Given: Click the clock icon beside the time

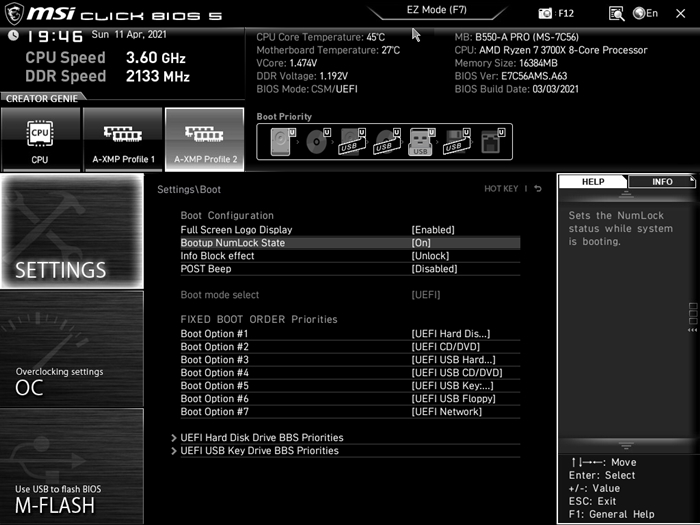Looking at the screenshot, I should (13, 35).
